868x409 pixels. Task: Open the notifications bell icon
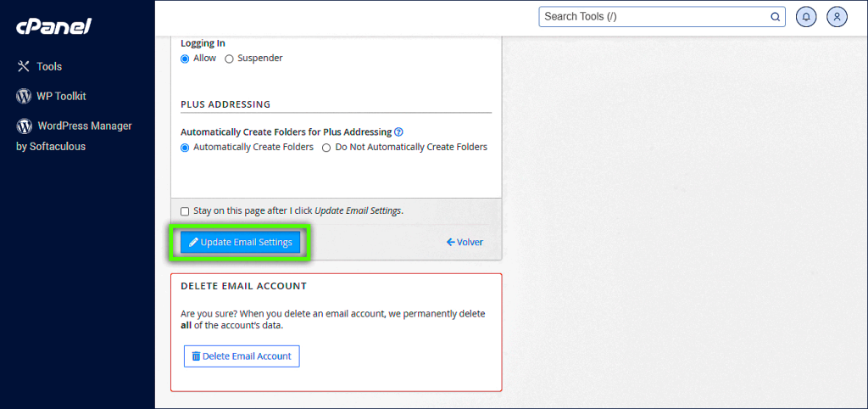(x=805, y=16)
